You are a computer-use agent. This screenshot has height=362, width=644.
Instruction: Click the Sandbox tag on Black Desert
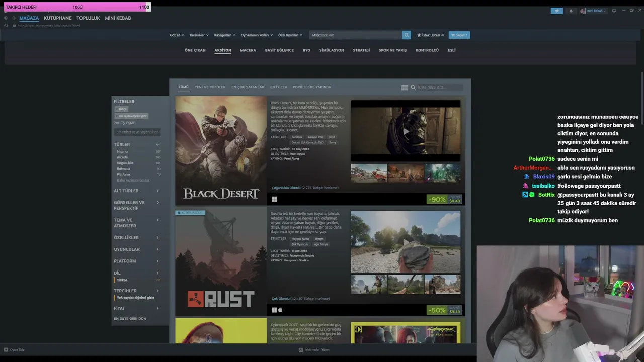(x=297, y=137)
